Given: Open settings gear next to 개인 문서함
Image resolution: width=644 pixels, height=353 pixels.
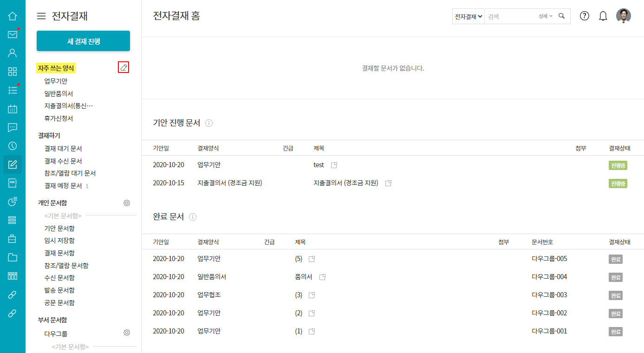Looking at the screenshot, I should point(127,203).
